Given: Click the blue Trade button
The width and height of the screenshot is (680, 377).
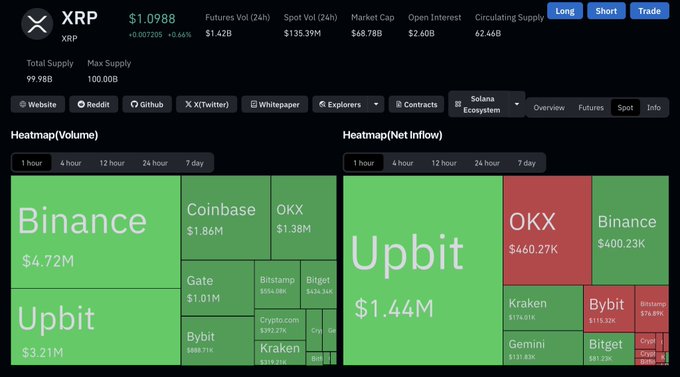Looking at the screenshot, I should 649,11.
